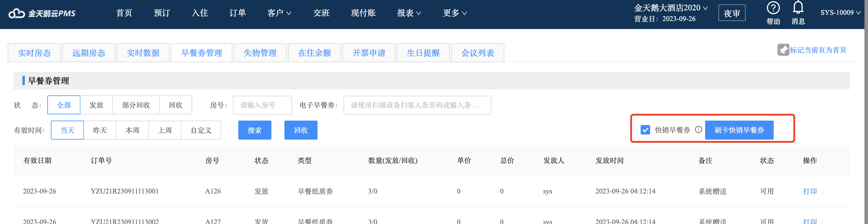The width and height of the screenshot is (868, 224).
Task: Click the 数量(发放/回收) column header
Action: 393,161
